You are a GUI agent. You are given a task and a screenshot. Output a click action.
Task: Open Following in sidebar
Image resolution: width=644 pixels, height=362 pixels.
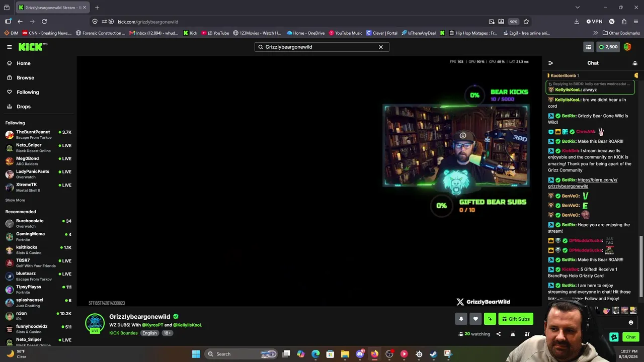coord(28,93)
